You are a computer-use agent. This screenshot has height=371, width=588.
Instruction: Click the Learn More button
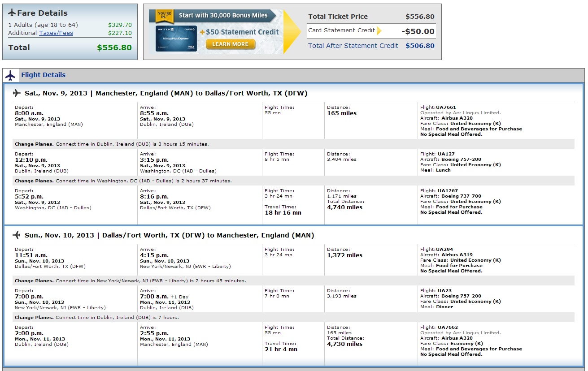[x=231, y=44]
